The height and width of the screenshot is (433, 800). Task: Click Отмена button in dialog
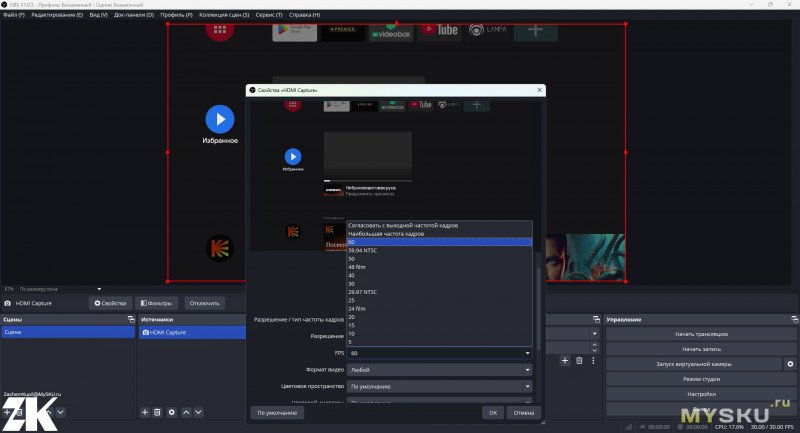[x=523, y=413]
